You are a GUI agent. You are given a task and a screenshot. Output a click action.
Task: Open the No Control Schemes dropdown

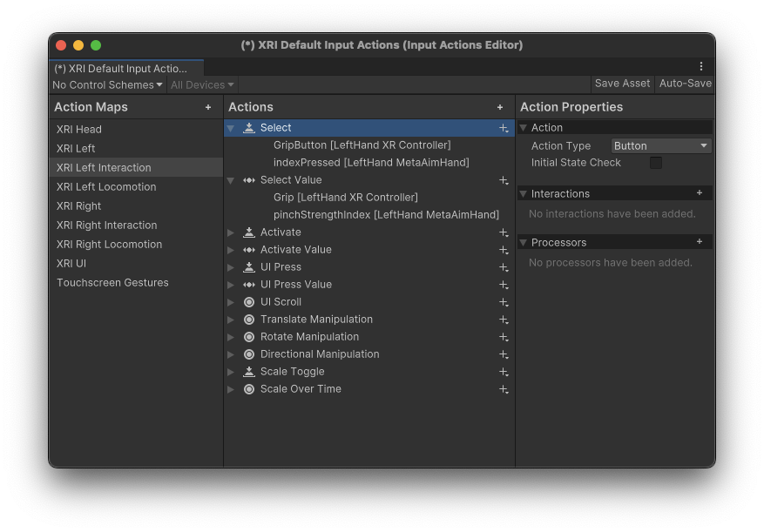pos(107,84)
